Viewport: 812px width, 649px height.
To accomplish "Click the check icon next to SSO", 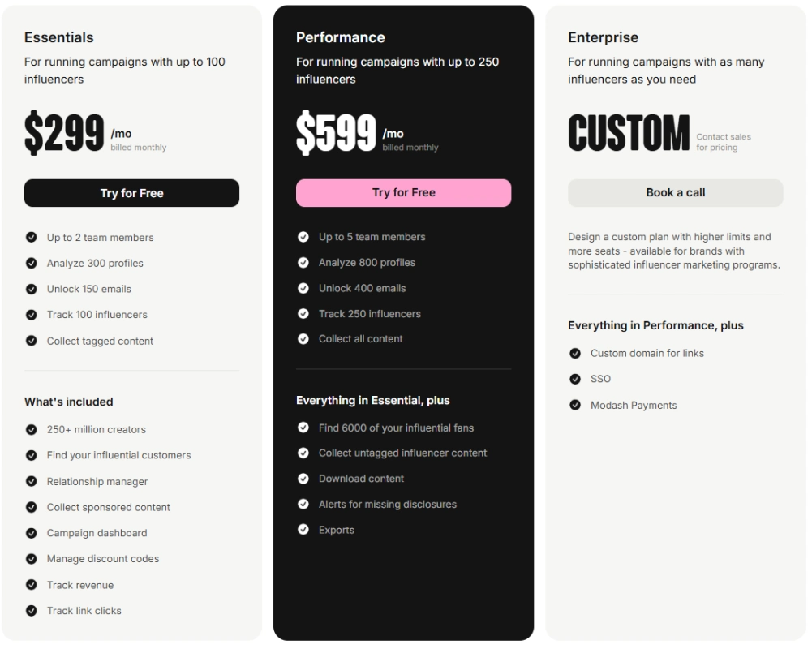I will click(x=575, y=379).
